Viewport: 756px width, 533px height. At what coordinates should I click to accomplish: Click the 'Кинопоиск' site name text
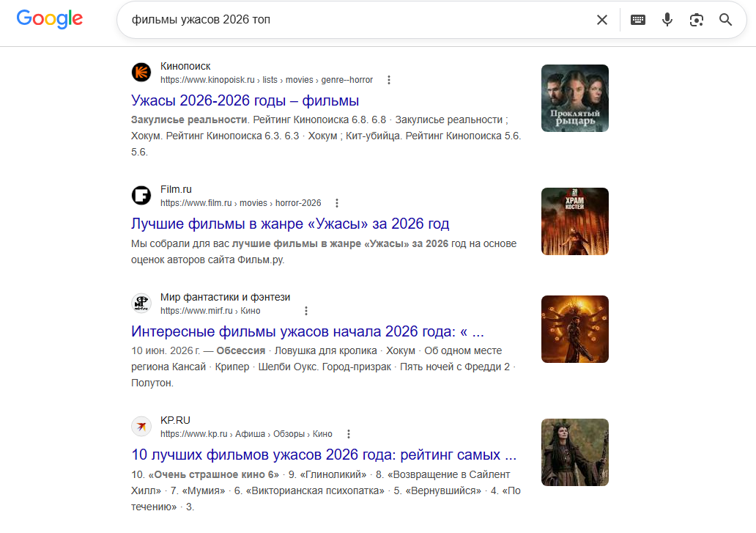tap(185, 66)
